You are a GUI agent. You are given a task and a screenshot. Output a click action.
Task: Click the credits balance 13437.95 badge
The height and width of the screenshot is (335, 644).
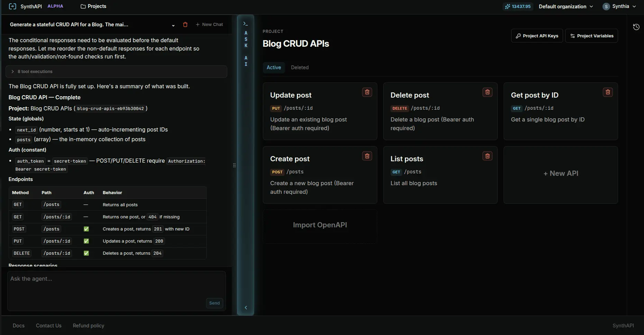point(518,6)
